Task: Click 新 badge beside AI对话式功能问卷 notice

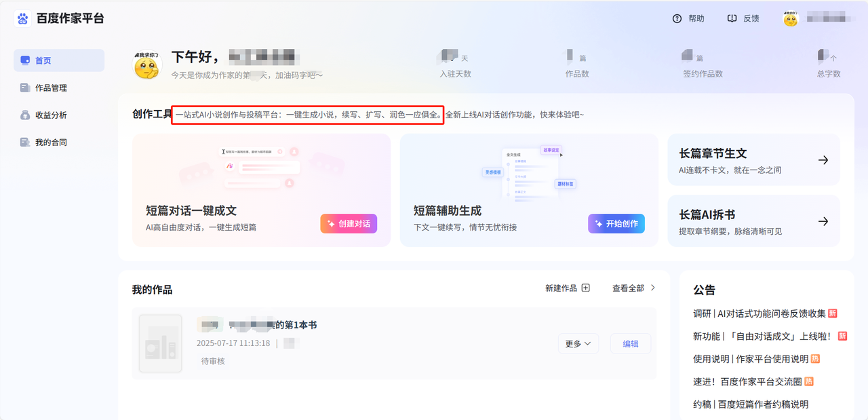Action: 833,313
